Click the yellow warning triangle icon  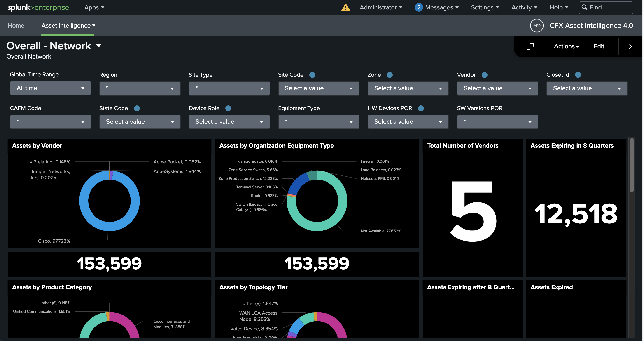[x=345, y=7]
